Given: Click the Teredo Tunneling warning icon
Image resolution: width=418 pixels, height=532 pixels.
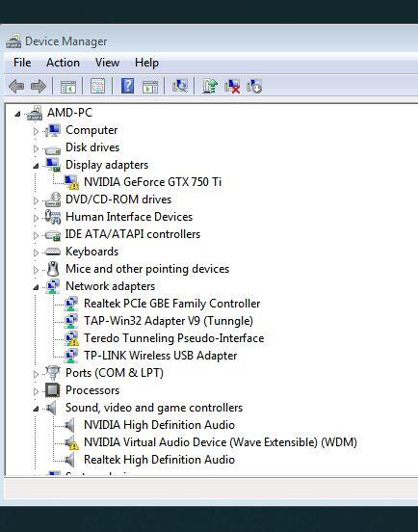Looking at the screenshot, I should (x=71, y=338).
